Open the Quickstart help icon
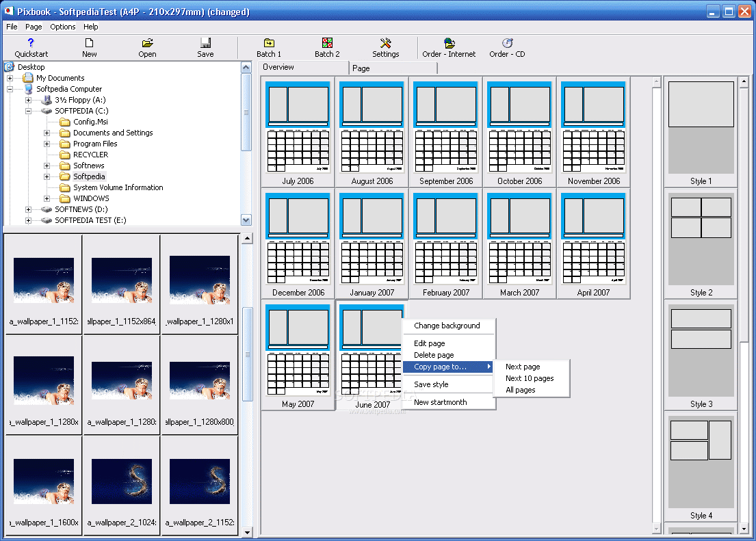Viewport: 756px width, 541px height. pyautogui.click(x=31, y=43)
